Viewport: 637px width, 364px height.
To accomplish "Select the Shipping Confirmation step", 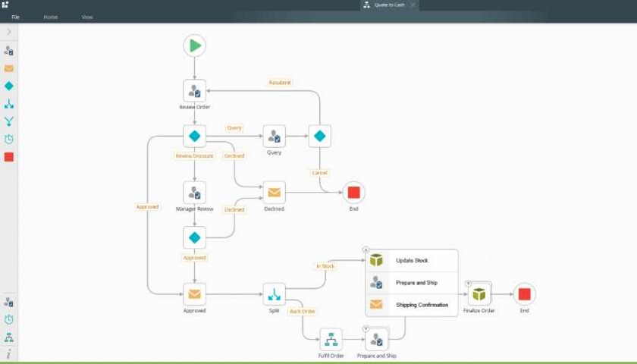I will pos(412,305).
